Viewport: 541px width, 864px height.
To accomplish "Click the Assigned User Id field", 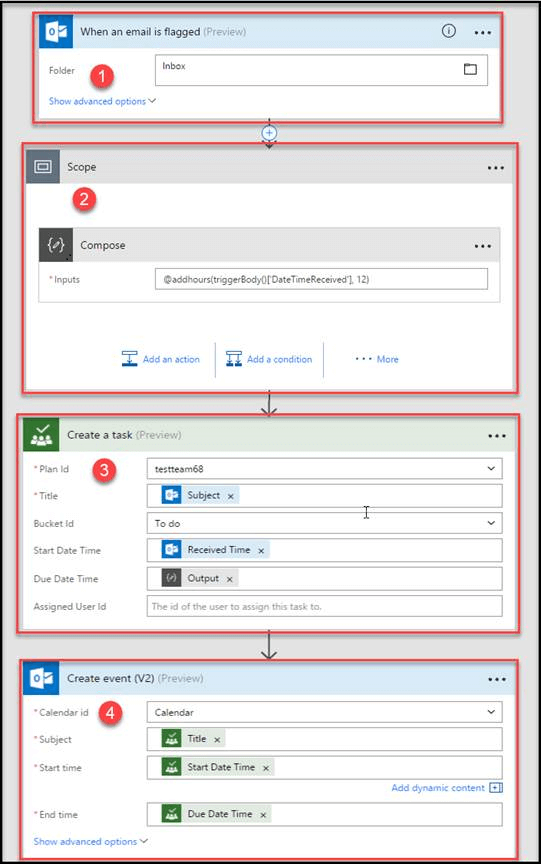I will point(324,606).
